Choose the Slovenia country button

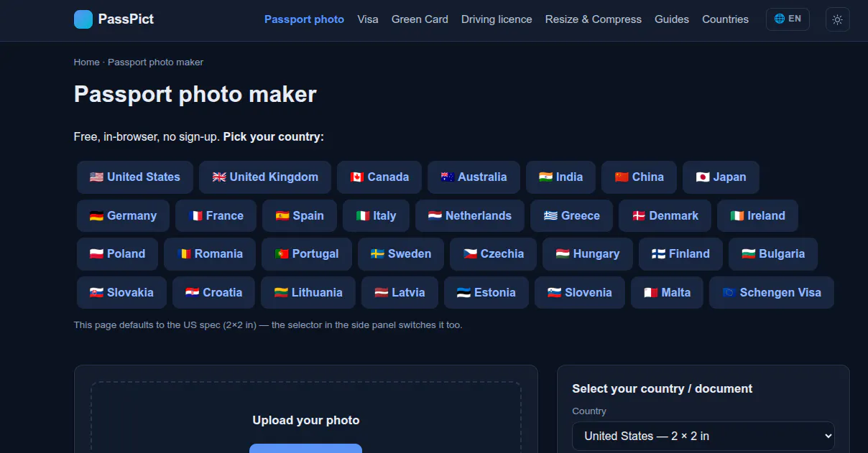coord(580,293)
